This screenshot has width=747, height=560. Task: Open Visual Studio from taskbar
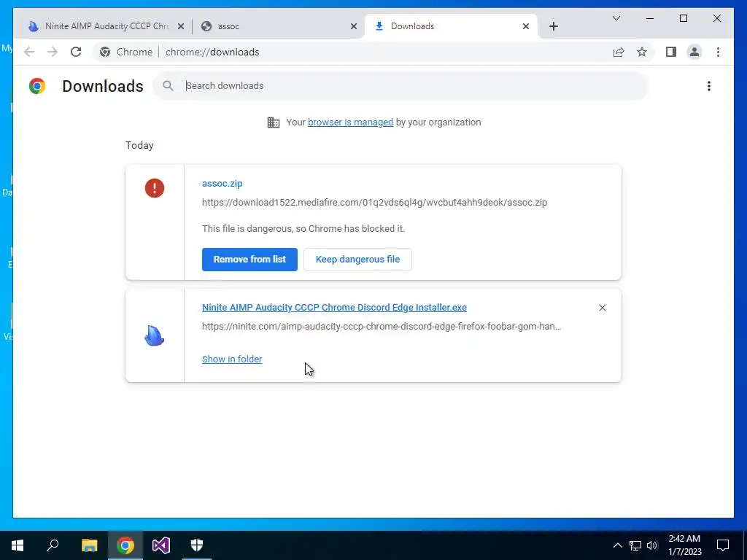click(161, 545)
